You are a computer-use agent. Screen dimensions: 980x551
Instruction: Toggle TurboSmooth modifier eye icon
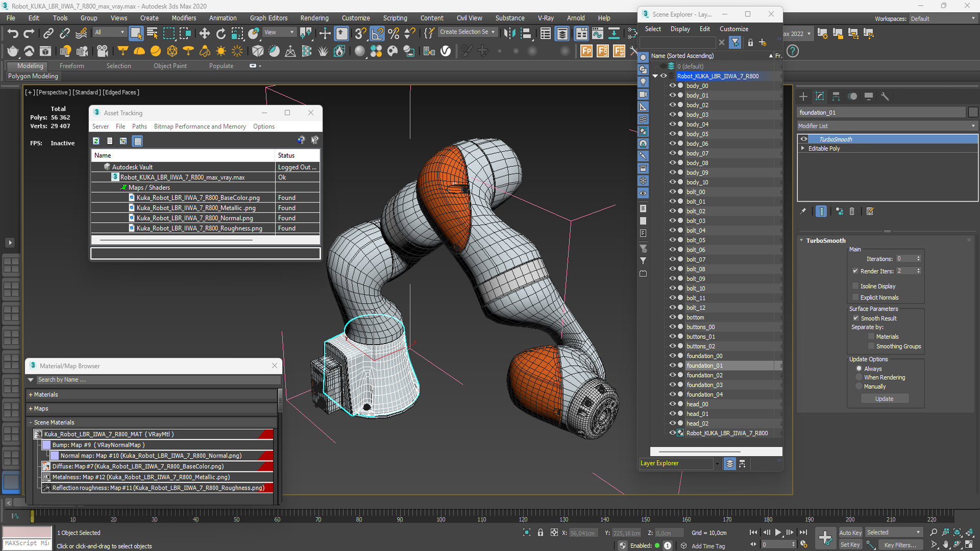804,139
